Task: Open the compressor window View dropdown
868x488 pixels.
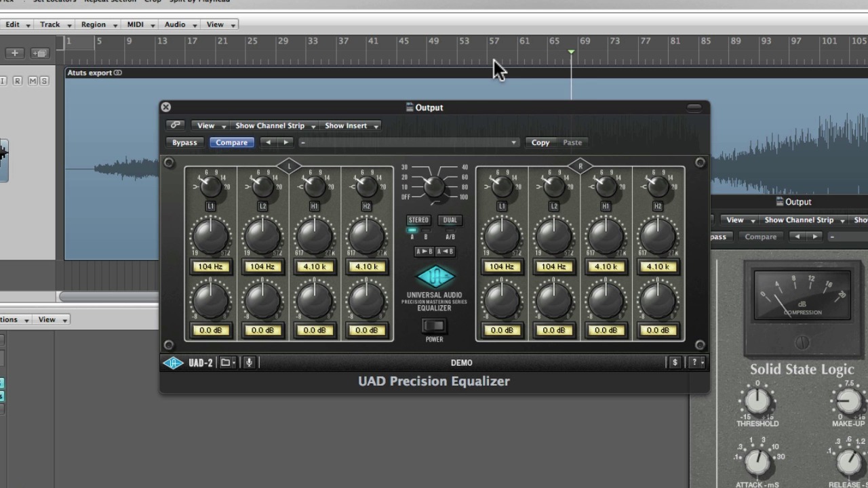Action: (738, 220)
